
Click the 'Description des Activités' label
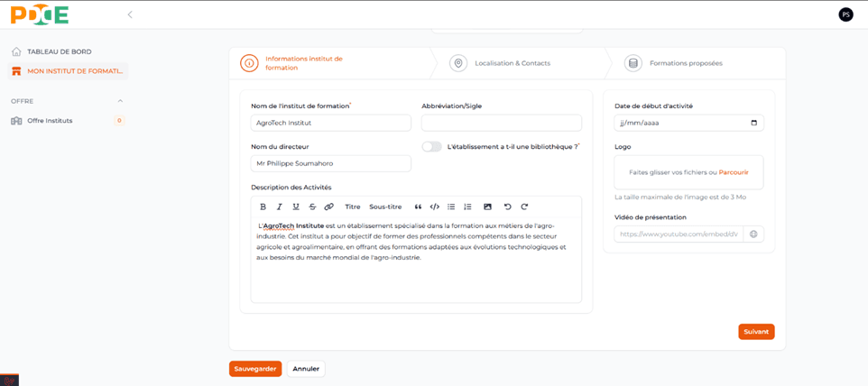pos(291,188)
